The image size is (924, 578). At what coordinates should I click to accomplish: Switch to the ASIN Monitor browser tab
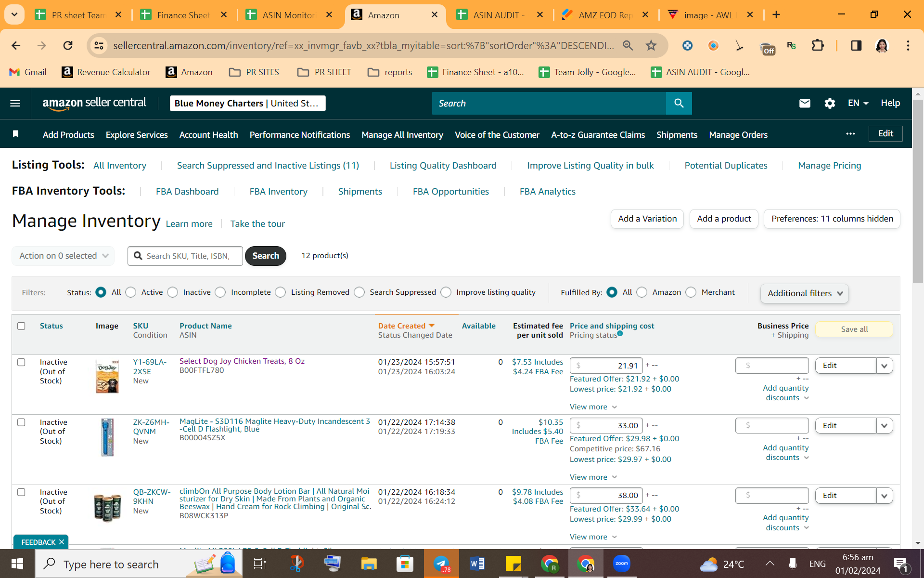(x=289, y=15)
